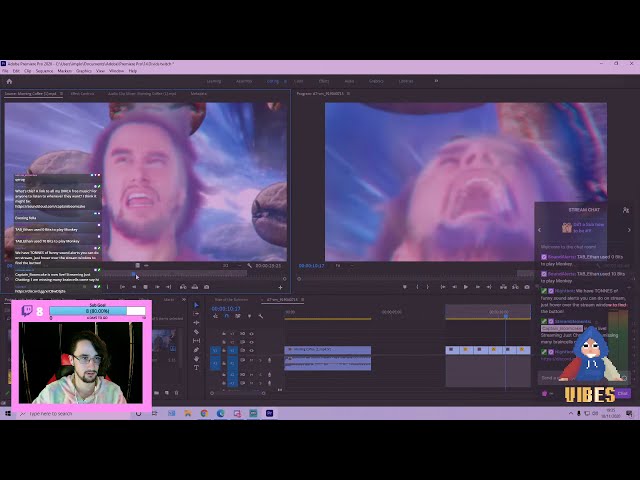Screen dimensions: 640x480
Task: Toggle the A1 source patching indicator
Action: 216,363
